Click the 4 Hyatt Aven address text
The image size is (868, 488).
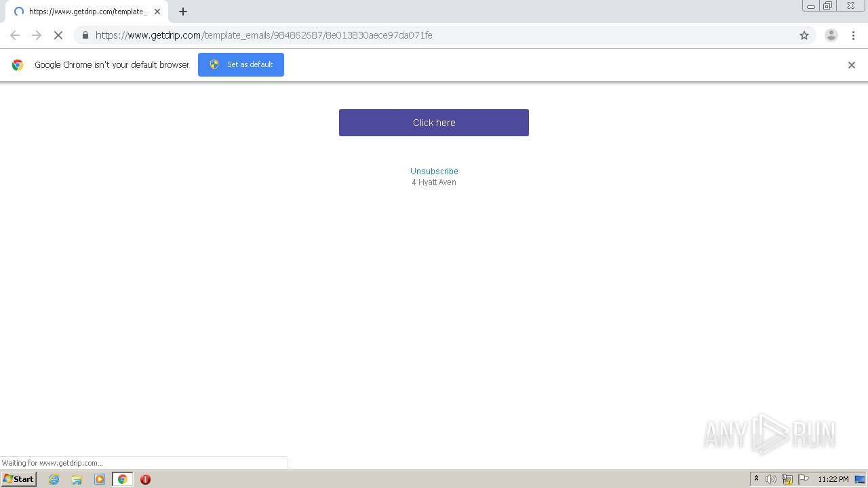click(x=434, y=182)
